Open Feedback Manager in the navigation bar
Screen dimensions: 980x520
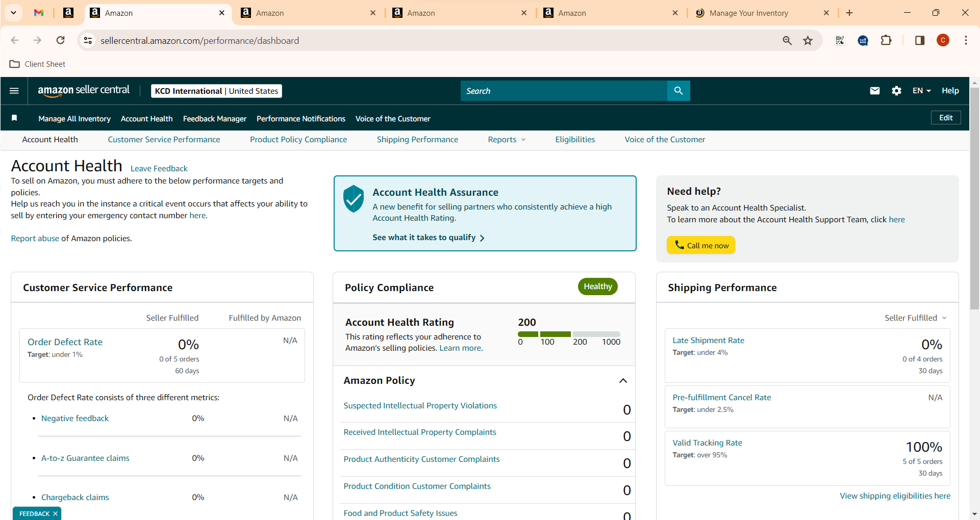(x=215, y=118)
